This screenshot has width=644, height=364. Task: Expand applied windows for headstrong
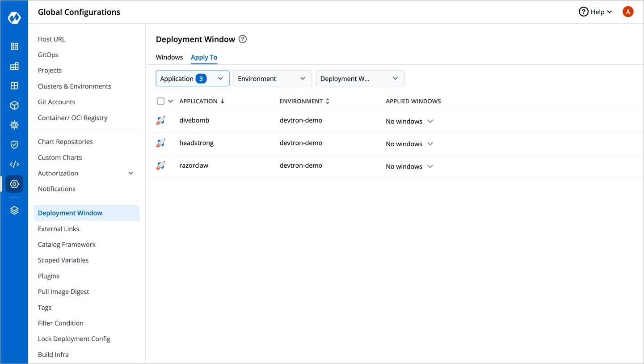click(x=430, y=144)
